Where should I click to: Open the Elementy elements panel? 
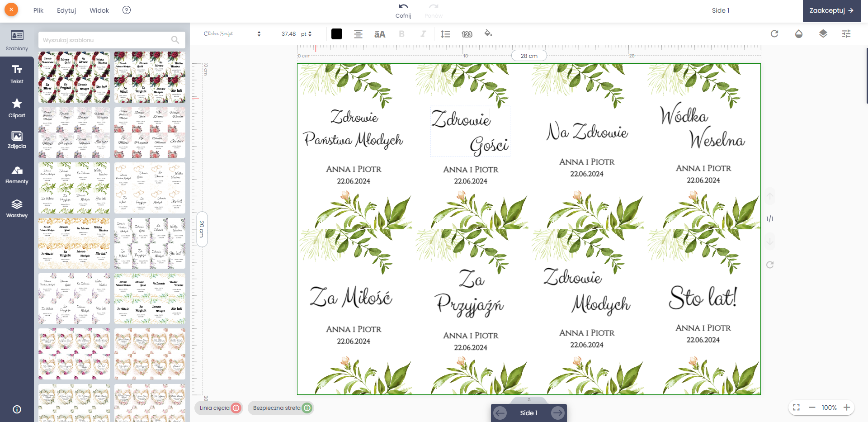(x=17, y=175)
